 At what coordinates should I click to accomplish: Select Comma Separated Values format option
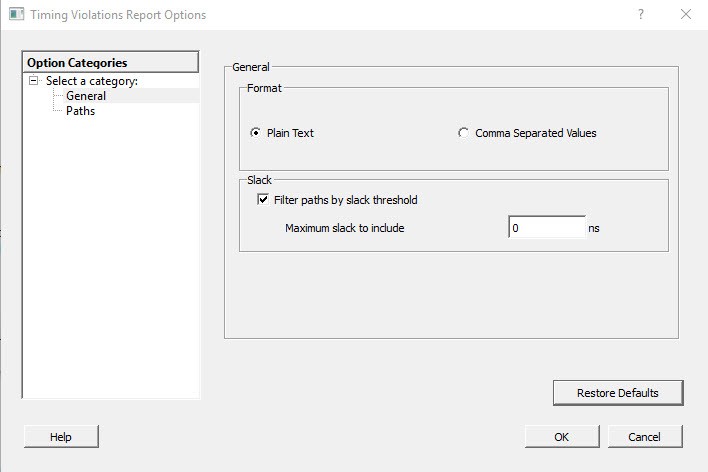point(463,133)
